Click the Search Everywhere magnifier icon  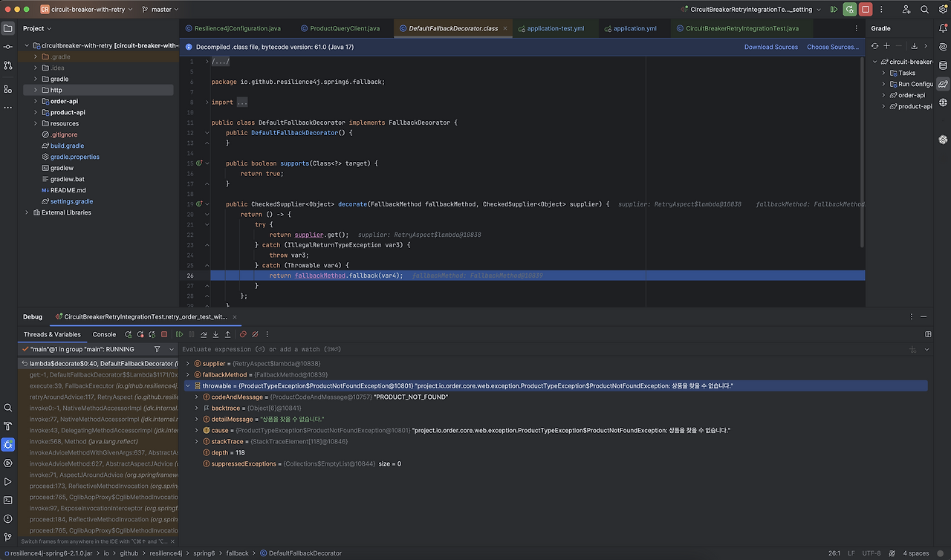(x=925, y=10)
